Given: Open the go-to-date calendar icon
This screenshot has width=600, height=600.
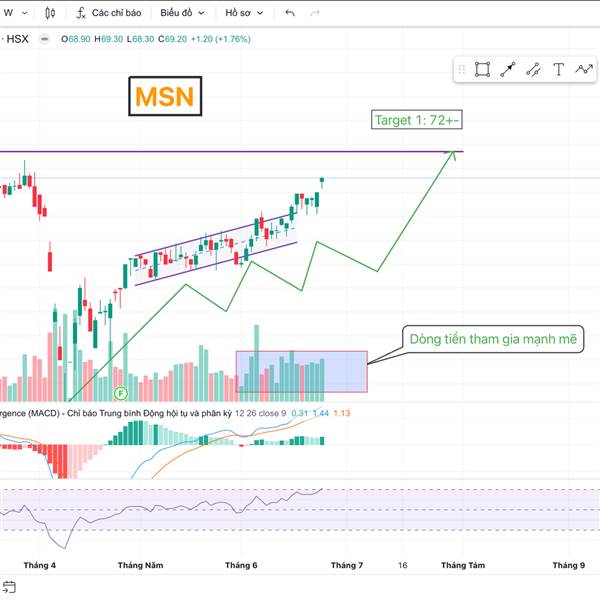Looking at the screenshot, I should point(9,587).
